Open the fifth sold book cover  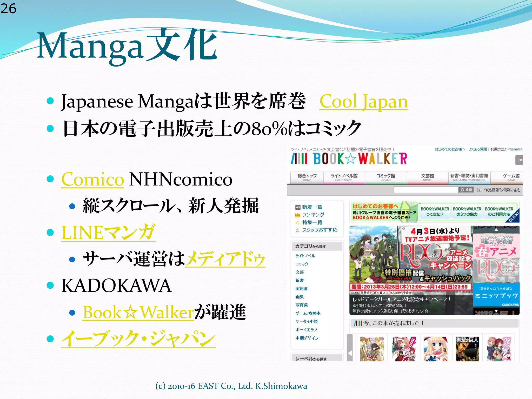[499, 349]
